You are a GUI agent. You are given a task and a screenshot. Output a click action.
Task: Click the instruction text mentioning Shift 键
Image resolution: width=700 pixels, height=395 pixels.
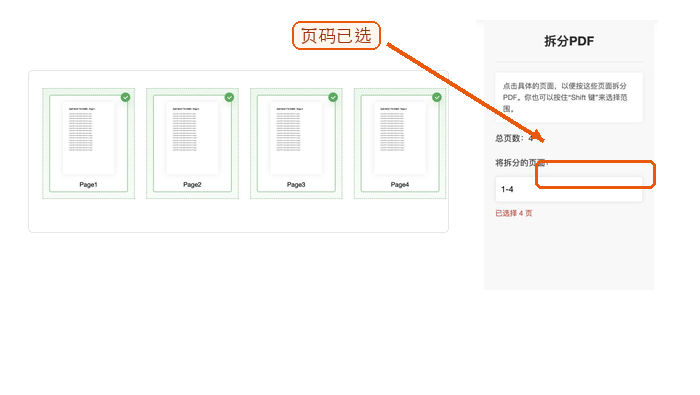(565, 97)
